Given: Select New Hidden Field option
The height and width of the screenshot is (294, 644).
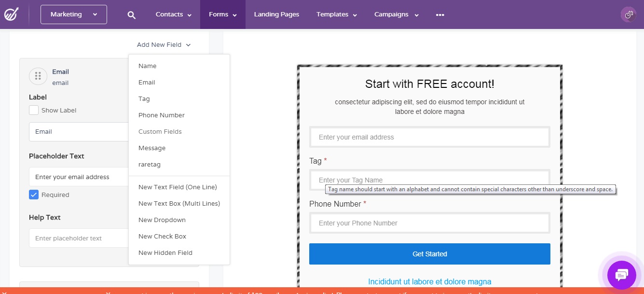Looking at the screenshot, I should (x=165, y=252).
